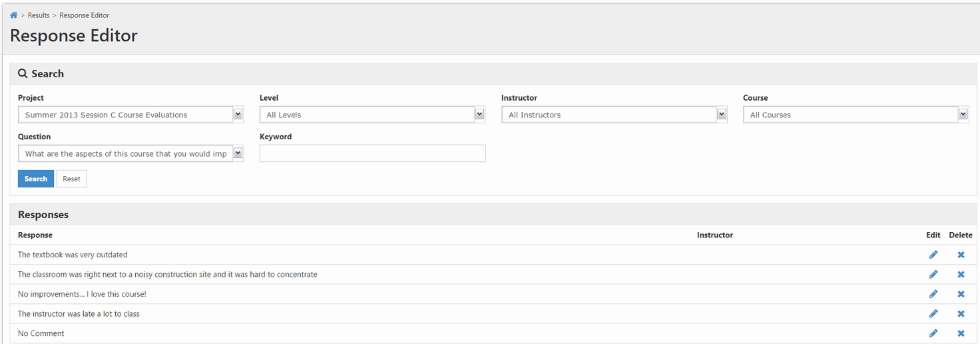980x344 pixels.
Task: Delete the "No Comment" response
Action: pyautogui.click(x=961, y=333)
